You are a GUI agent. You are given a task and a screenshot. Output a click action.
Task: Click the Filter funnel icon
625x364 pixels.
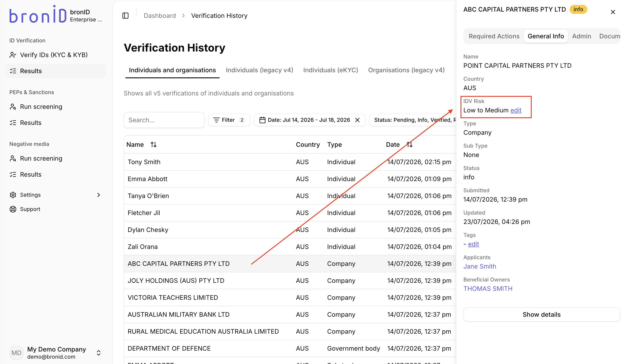tap(216, 120)
